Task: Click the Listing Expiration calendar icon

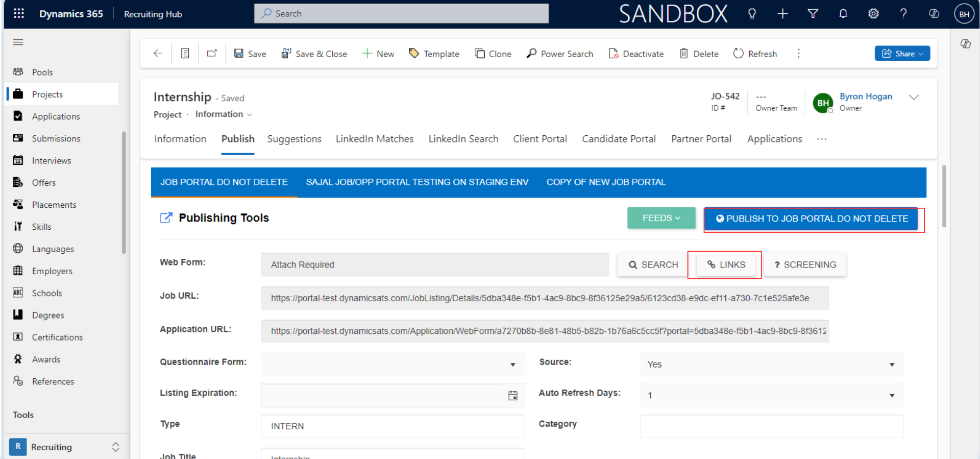Action: (513, 396)
